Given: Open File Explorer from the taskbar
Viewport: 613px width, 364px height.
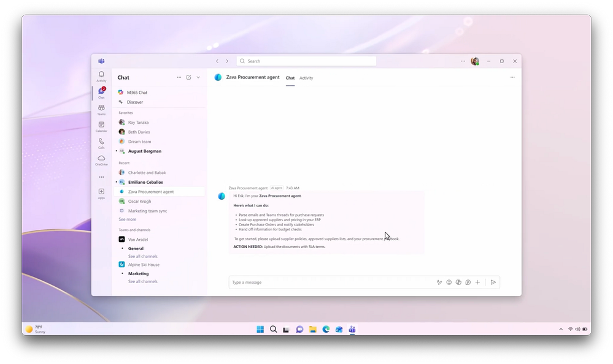Looking at the screenshot, I should pyautogui.click(x=313, y=329).
